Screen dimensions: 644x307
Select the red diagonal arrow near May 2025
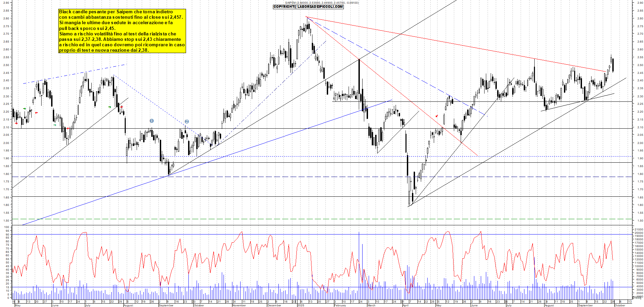(437, 116)
